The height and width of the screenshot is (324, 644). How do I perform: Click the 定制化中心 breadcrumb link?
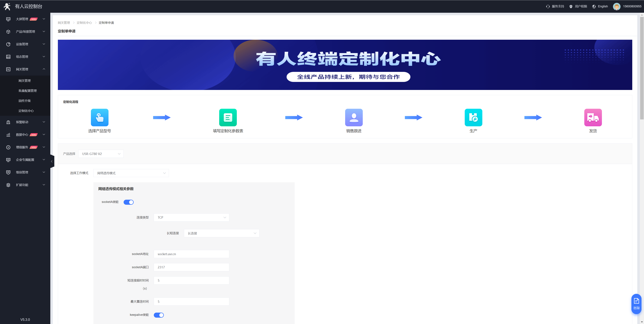coord(84,23)
